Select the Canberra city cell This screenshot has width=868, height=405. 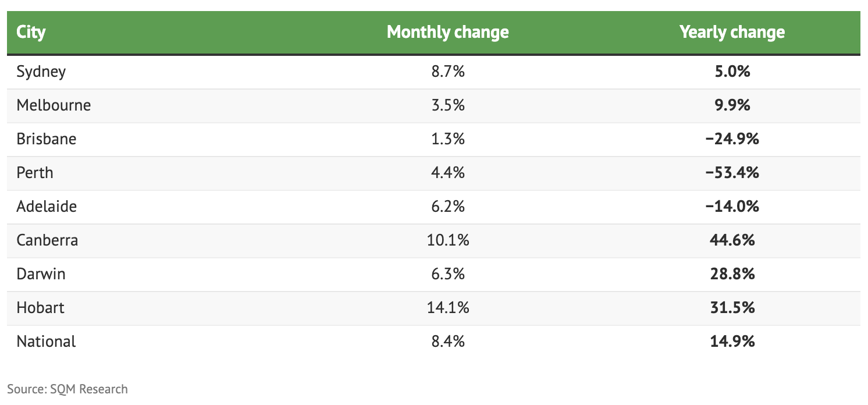tap(47, 240)
